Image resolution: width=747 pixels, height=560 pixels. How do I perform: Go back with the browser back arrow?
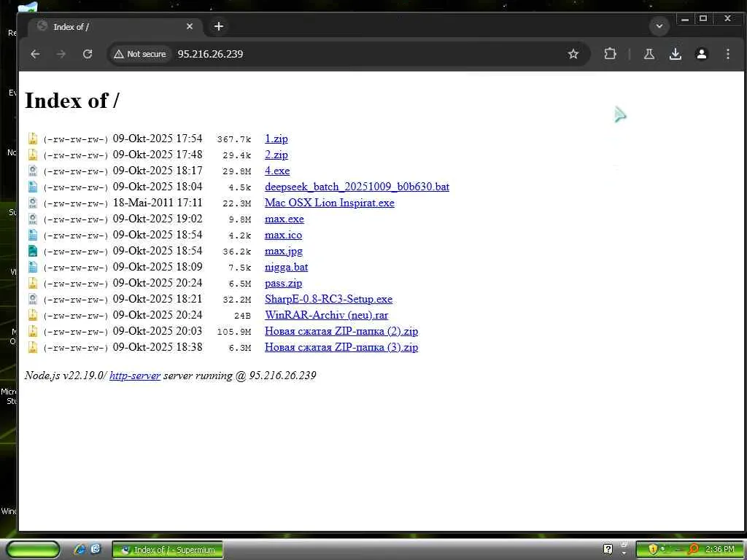point(35,54)
